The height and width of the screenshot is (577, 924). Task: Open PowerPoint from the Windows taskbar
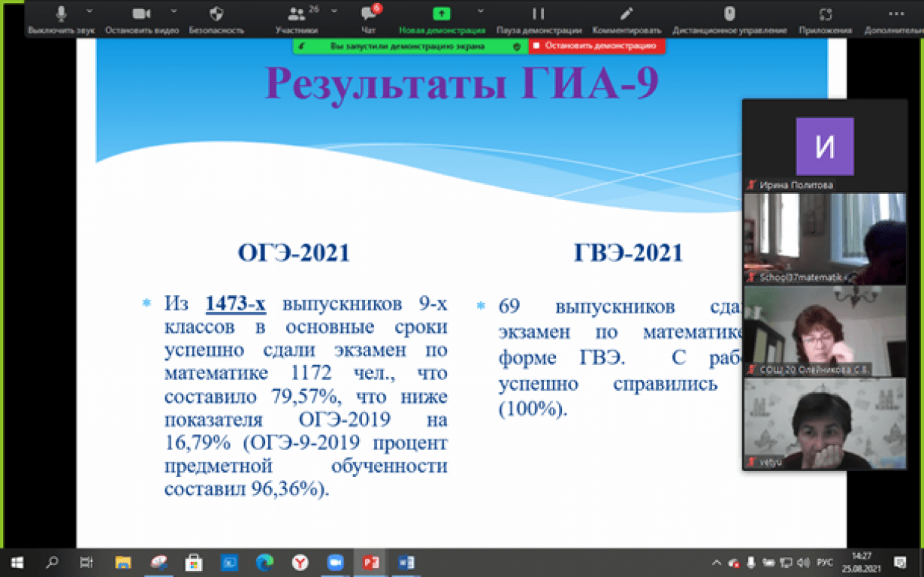tap(370, 562)
